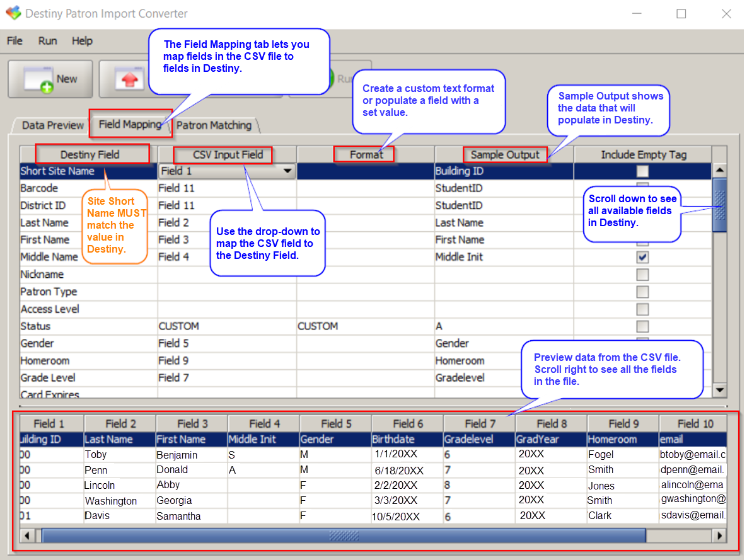747x560 pixels.
Task: Uncheck Include Empty Tag for Middle Name
Action: pyautogui.click(x=642, y=257)
